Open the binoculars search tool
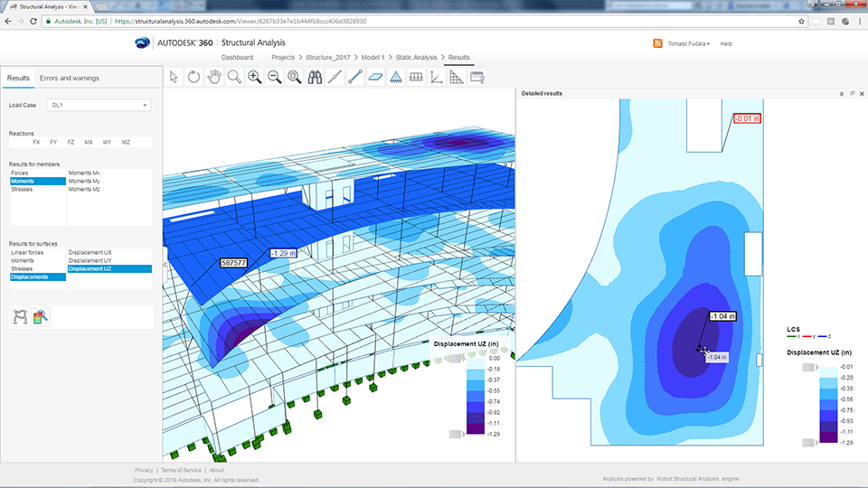868x488 pixels. [x=315, y=78]
